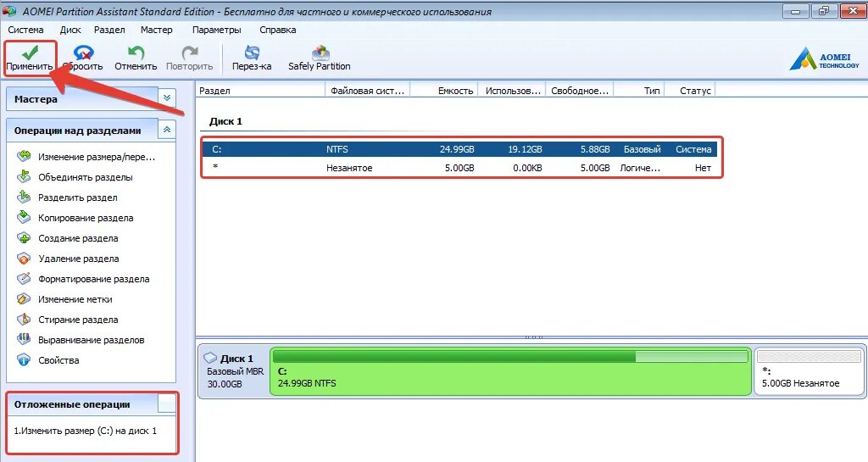The image size is (868, 462).
Task: Click the Свойства info icon
Action: click(x=24, y=359)
